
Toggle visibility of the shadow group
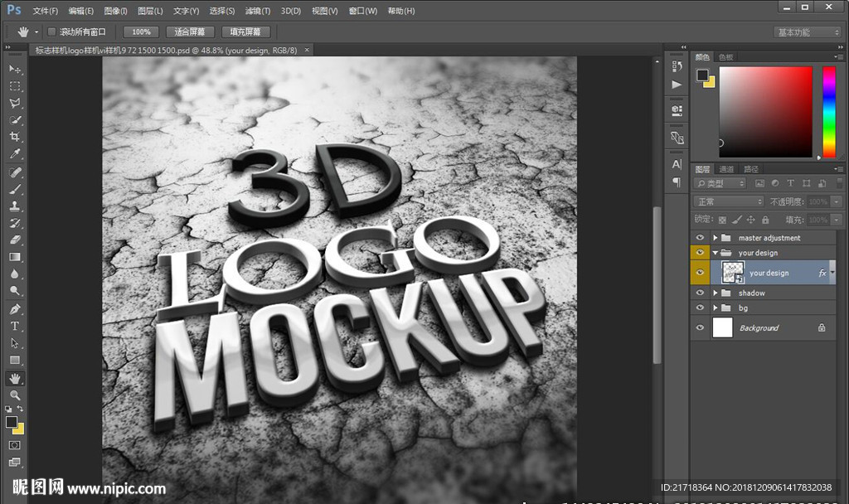pos(701,293)
